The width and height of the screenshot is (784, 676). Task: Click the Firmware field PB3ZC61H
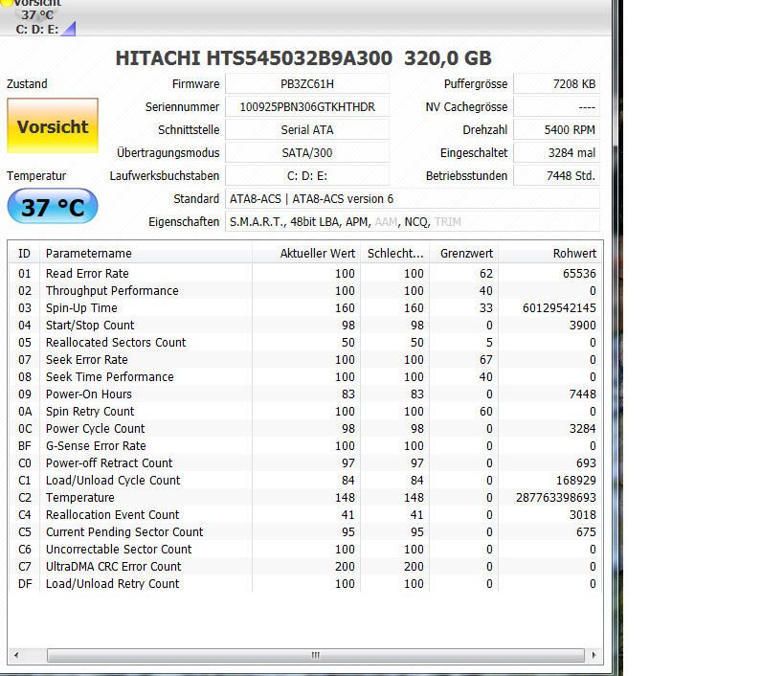coord(307,84)
